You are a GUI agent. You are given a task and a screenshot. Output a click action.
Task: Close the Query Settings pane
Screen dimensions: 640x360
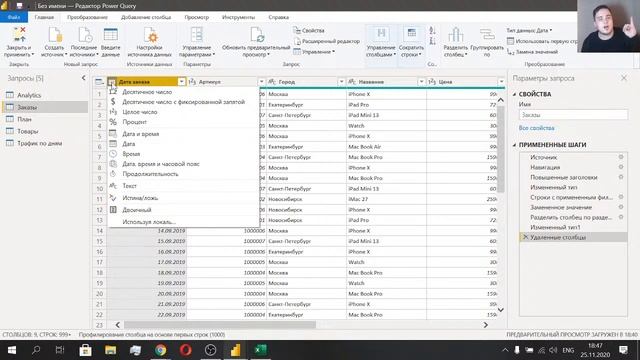[624, 78]
